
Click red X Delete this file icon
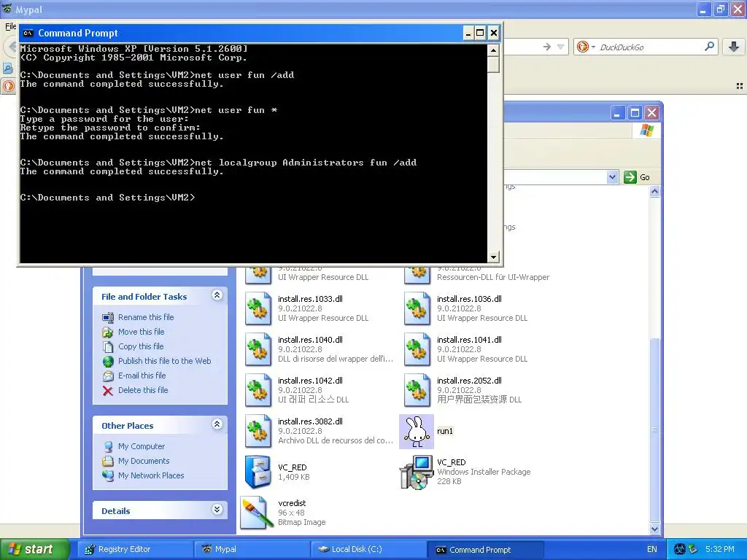[108, 391]
